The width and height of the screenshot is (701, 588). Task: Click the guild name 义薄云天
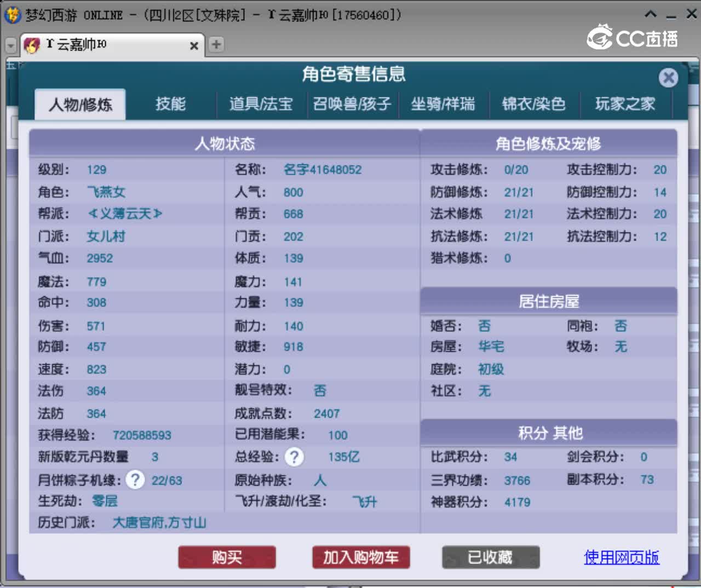click(125, 214)
